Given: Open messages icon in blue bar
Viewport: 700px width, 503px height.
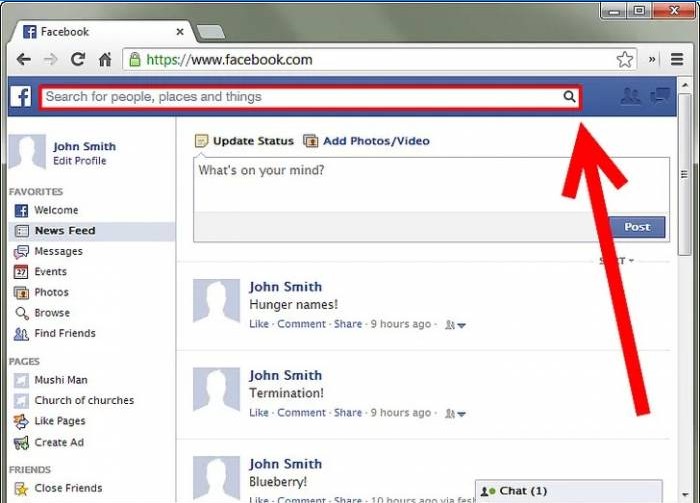Looking at the screenshot, I should point(660,96).
